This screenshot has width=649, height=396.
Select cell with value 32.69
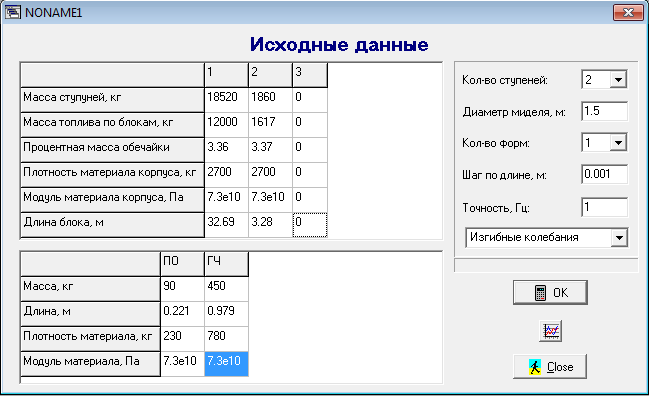point(226,225)
